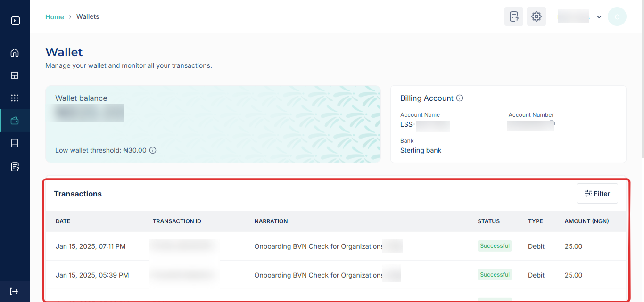
Task: Click the STATUS column header
Action: pyautogui.click(x=489, y=221)
